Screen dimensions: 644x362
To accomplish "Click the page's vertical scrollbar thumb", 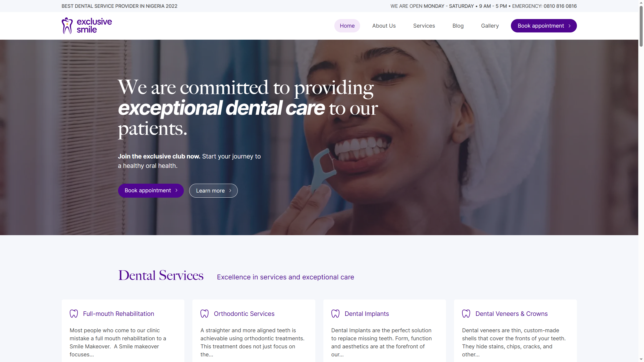I will pyautogui.click(x=641, y=26).
